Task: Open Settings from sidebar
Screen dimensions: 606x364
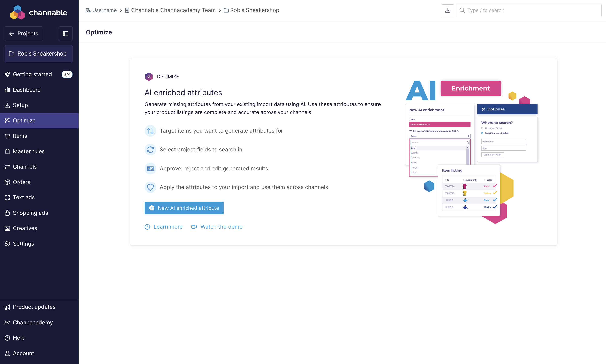Action: pos(24,244)
